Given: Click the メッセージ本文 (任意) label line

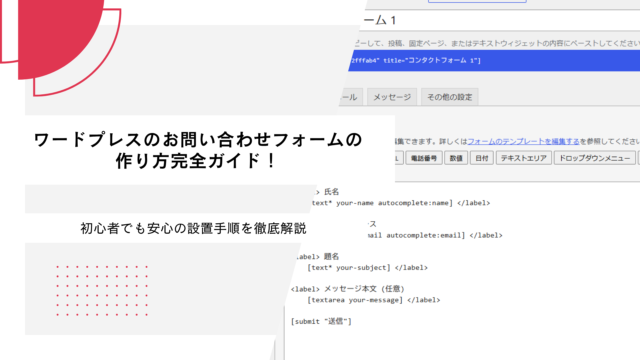Looking at the screenshot, I should (x=348, y=289).
